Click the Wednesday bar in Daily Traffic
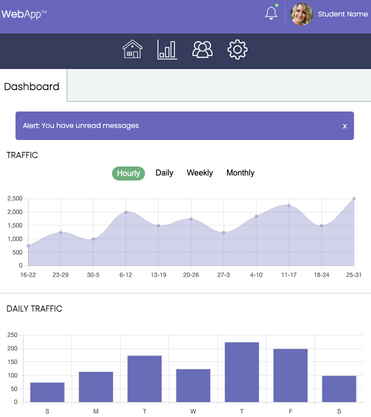 (193, 385)
